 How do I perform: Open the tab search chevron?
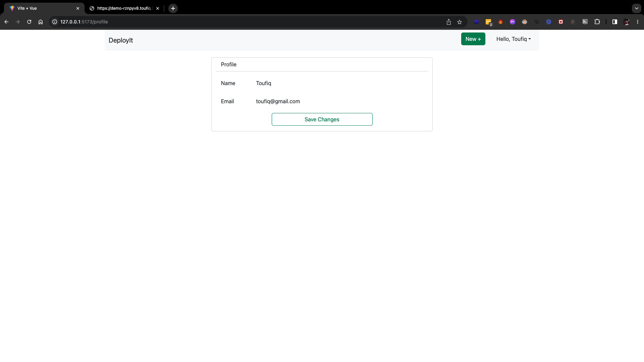coord(636,8)
